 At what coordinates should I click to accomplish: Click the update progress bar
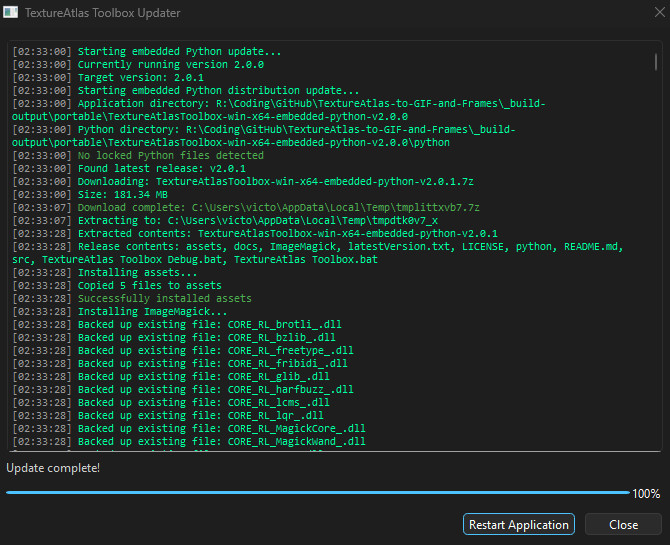point(318,492)
